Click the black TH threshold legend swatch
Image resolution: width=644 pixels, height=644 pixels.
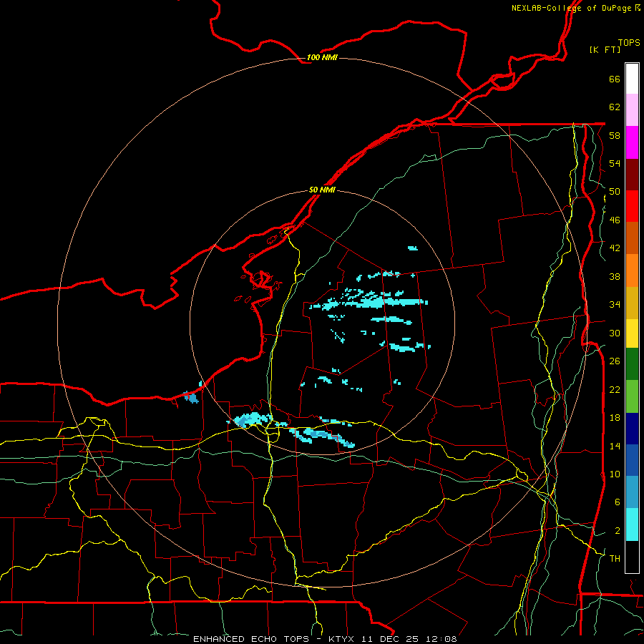632,557
